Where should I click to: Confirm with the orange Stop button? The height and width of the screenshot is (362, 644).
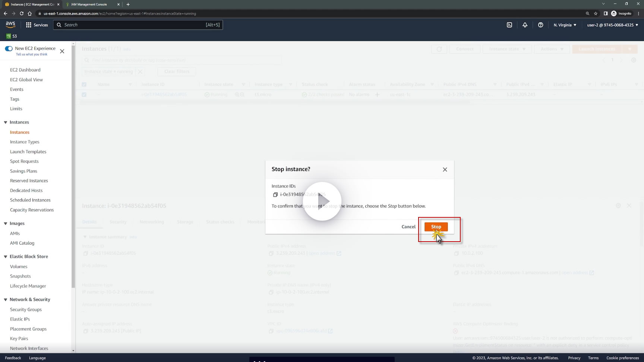coord(436,227)
